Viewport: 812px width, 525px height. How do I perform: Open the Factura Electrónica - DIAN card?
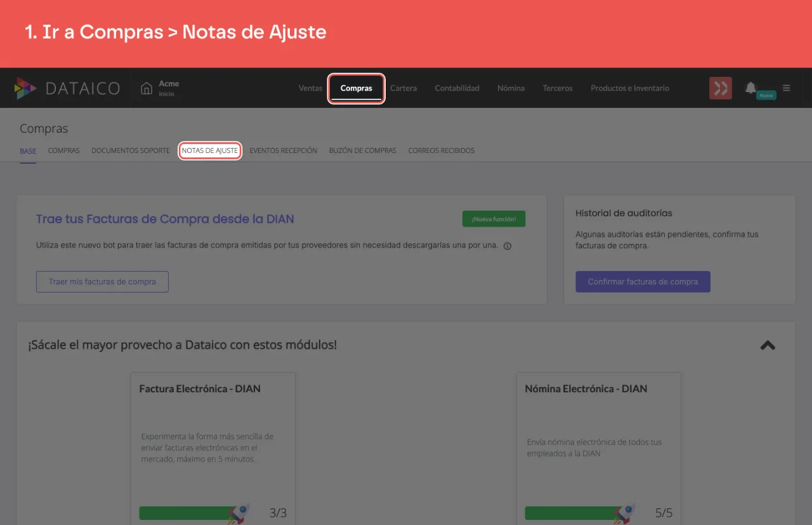tap(213, 448)
